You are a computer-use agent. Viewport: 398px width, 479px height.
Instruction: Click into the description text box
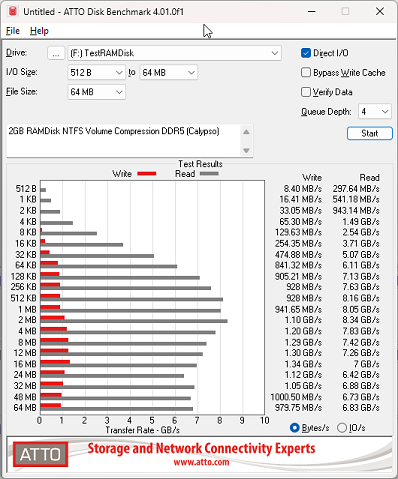tap(123, 140)
